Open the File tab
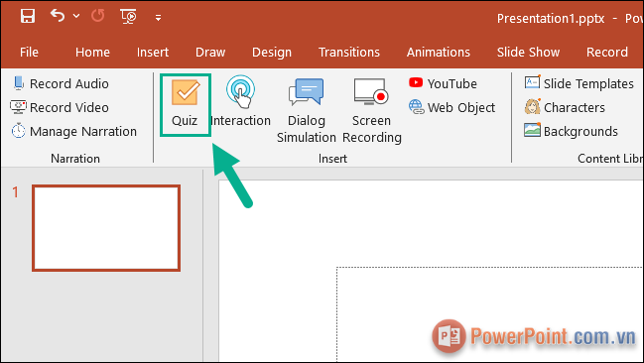Viewport: 644px width, 363px height. click(x=29, y=53)
